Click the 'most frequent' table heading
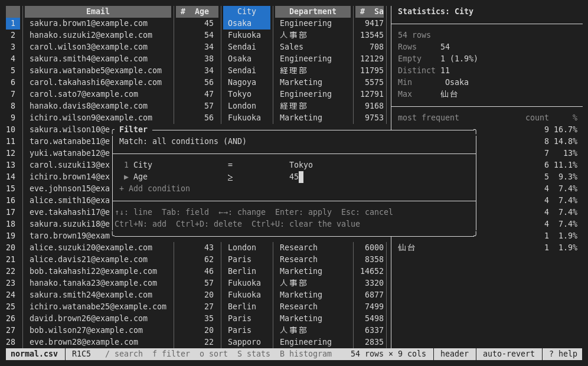Viewport: 588px width, 366px height. [x=428, y=117]
